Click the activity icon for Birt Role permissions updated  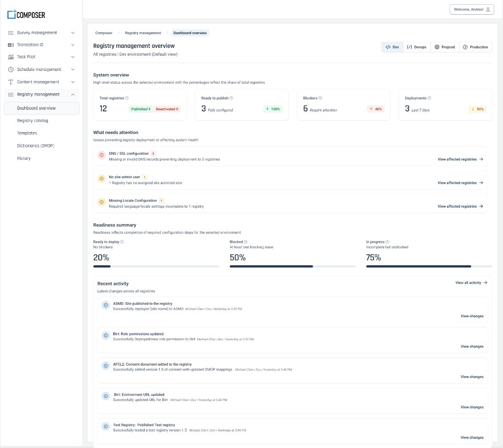[x=105, y=336]
